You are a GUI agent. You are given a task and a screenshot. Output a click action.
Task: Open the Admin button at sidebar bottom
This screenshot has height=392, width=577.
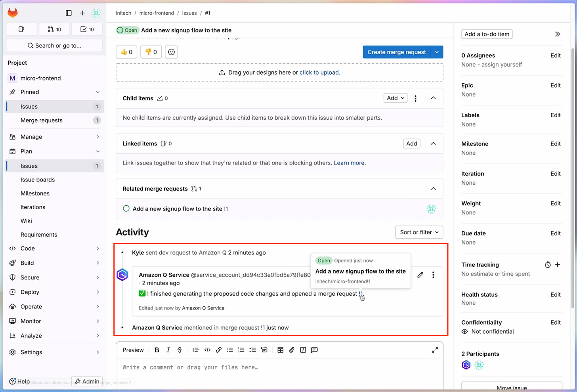pos(87,381)
